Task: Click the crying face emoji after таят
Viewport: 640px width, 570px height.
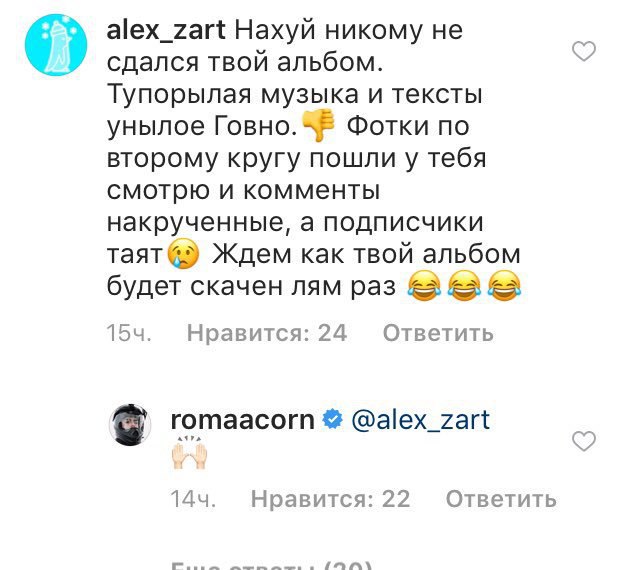Action: pyautogui.click(x=184, y=253)
